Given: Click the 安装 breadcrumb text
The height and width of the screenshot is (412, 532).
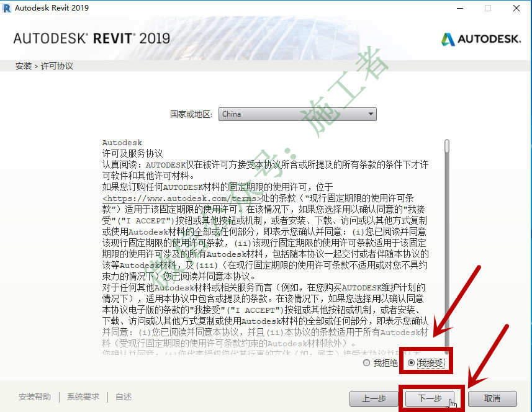Looking at the screenshot, I should coord(24,66).
